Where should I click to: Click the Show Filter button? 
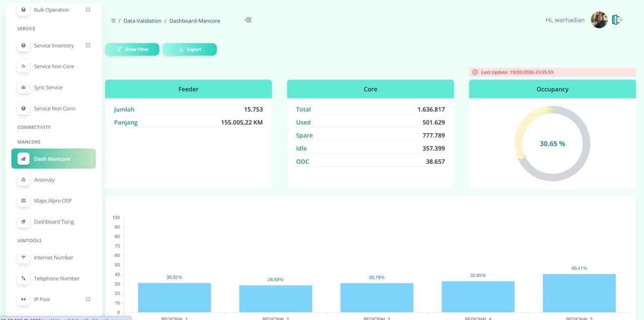coord(132,49)
